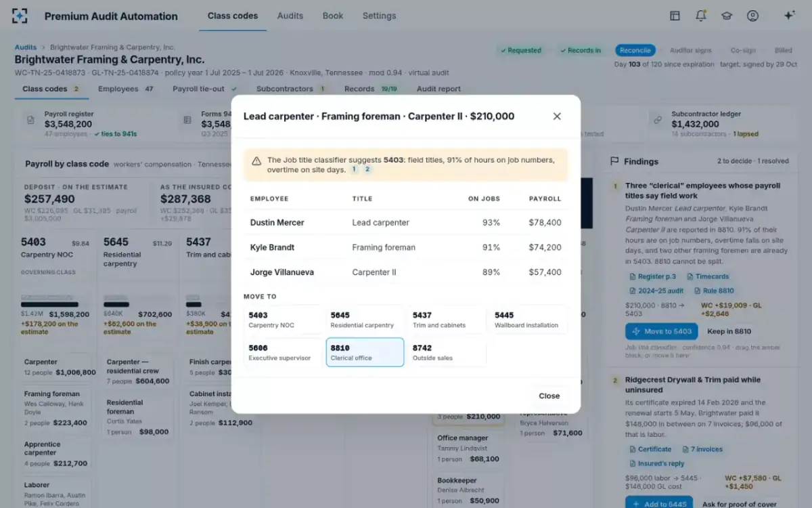This screenshot has width=812, height=508.
Task: Open the 2024–25 audit evidence link
Action: pos(656,291)
